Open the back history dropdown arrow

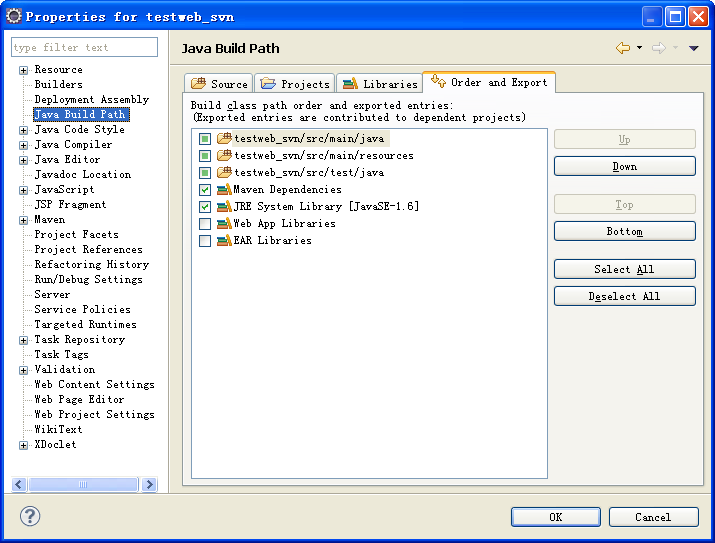click(x=639, y=47)
